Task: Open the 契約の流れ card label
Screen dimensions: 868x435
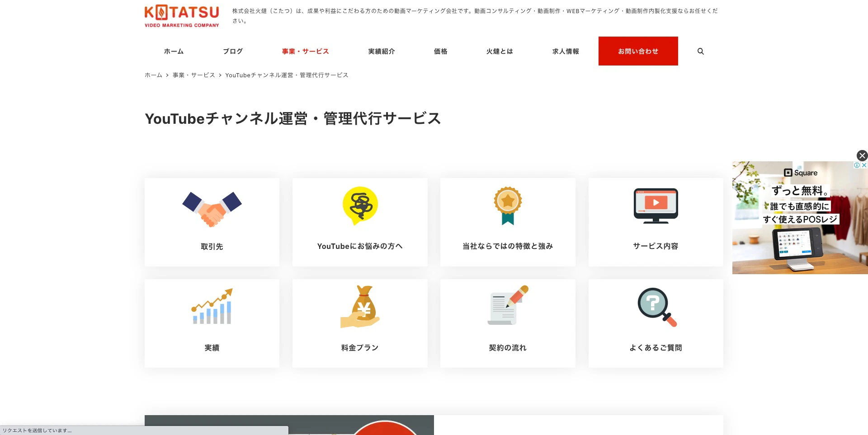Action: (x=508, y=348)
